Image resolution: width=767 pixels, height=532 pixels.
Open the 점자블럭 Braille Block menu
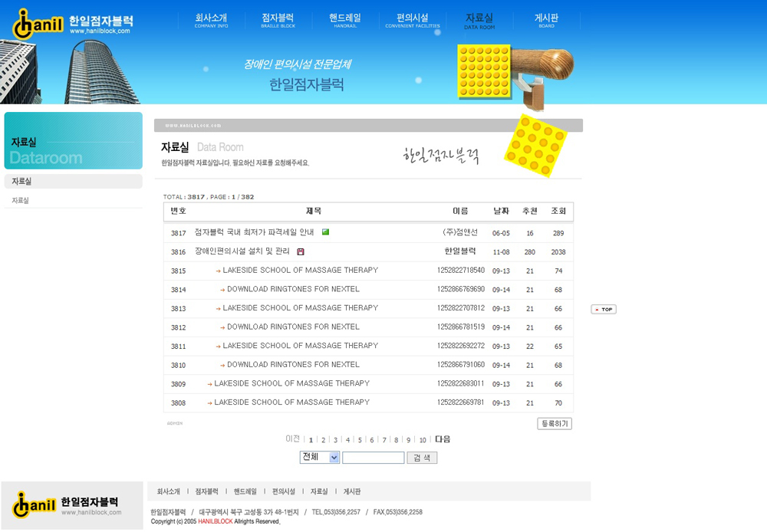tap(278, 21)
